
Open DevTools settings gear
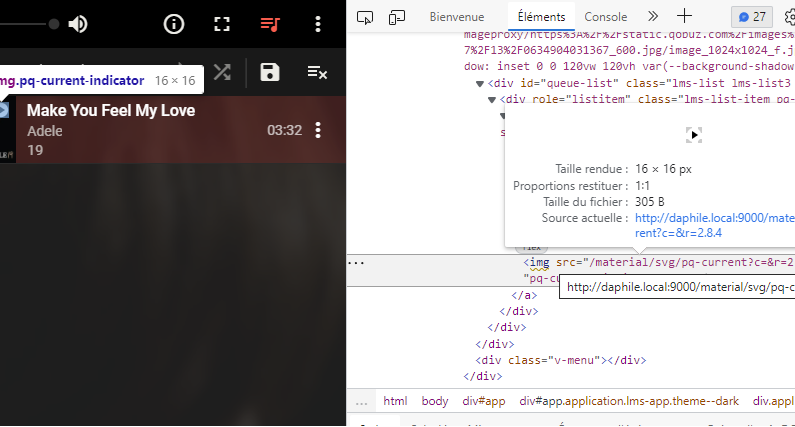(x=790, y=17)
